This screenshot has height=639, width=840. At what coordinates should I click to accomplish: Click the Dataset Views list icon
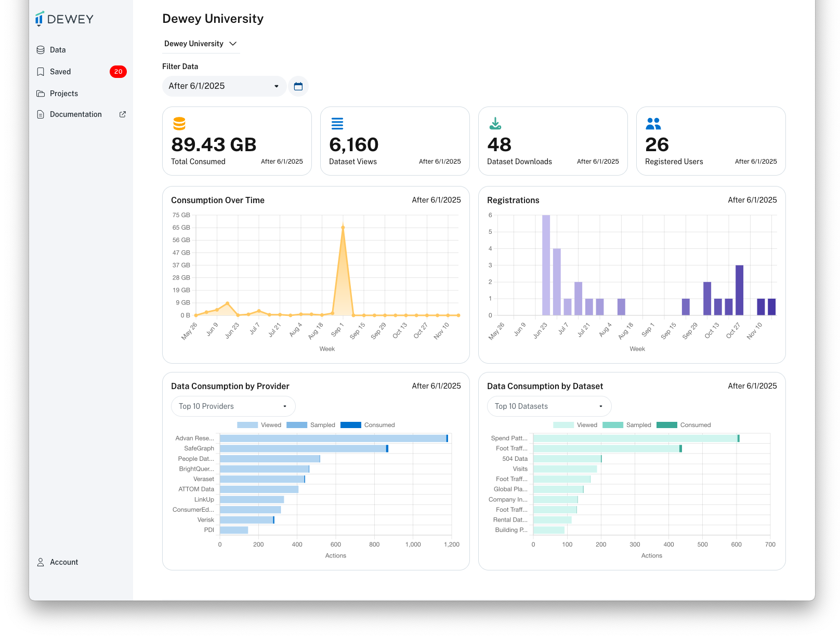click(x=337, y=124)
